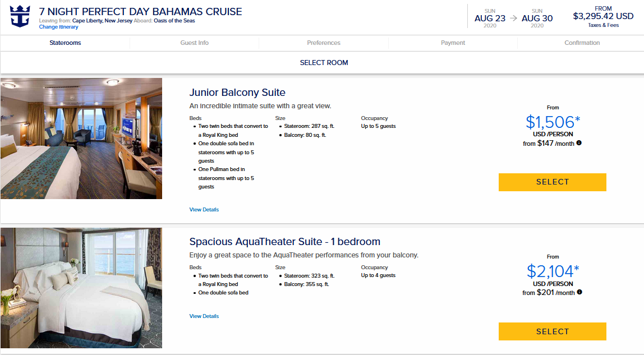Image resolution: width=644 pixels, height=355 pixels.
Task: Click the Royal Caribbean crown anchor logo
Action: [x=20, y=17]
